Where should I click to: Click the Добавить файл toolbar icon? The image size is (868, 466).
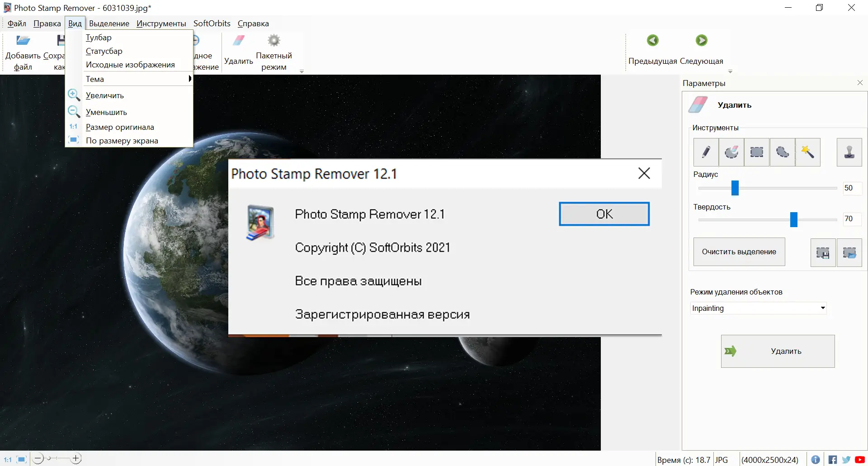click(23, 41)
